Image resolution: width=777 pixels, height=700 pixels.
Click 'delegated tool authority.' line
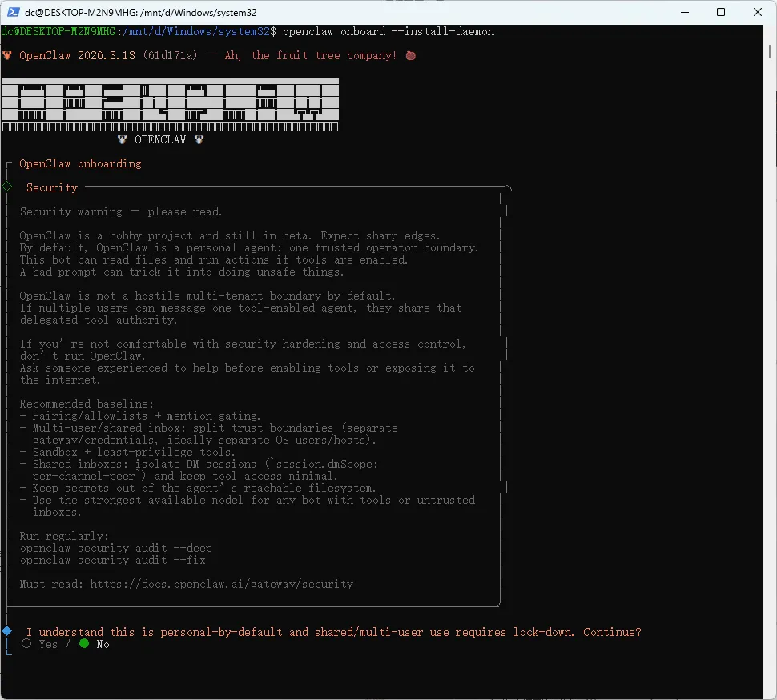(x=98, y=320)
